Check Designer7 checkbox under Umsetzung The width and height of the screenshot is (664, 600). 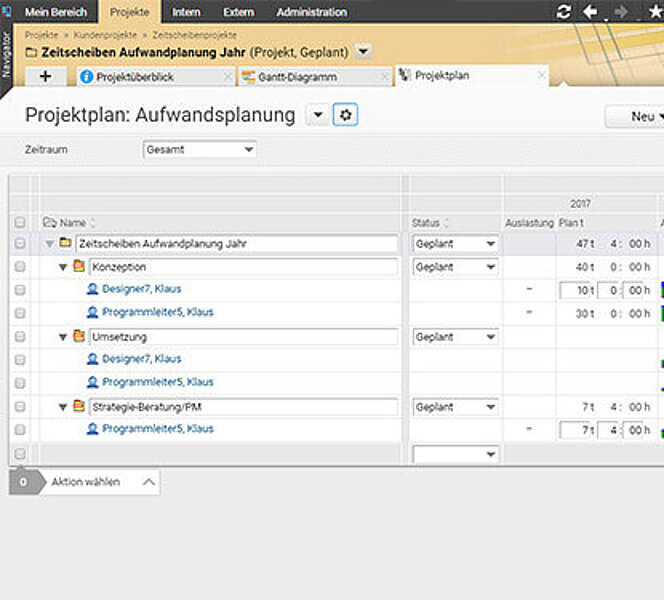(x=20, y=360)
